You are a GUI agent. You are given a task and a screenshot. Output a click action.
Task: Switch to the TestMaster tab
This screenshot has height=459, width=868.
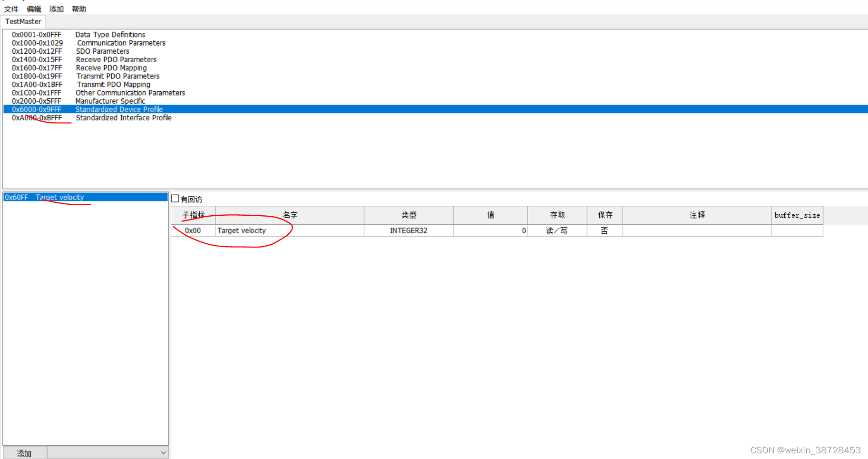pos(23,21)
